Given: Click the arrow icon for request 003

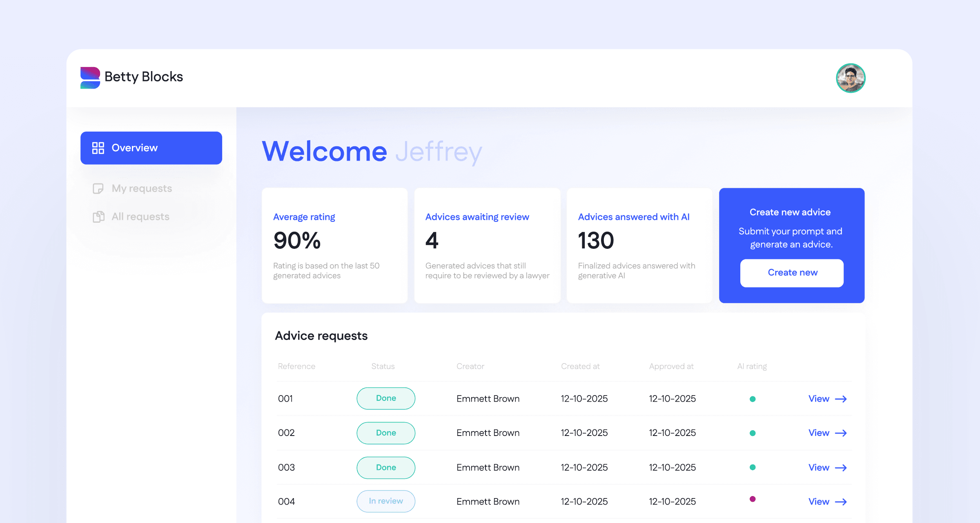Looking at the screenshot, I should (x=841, y=468).
